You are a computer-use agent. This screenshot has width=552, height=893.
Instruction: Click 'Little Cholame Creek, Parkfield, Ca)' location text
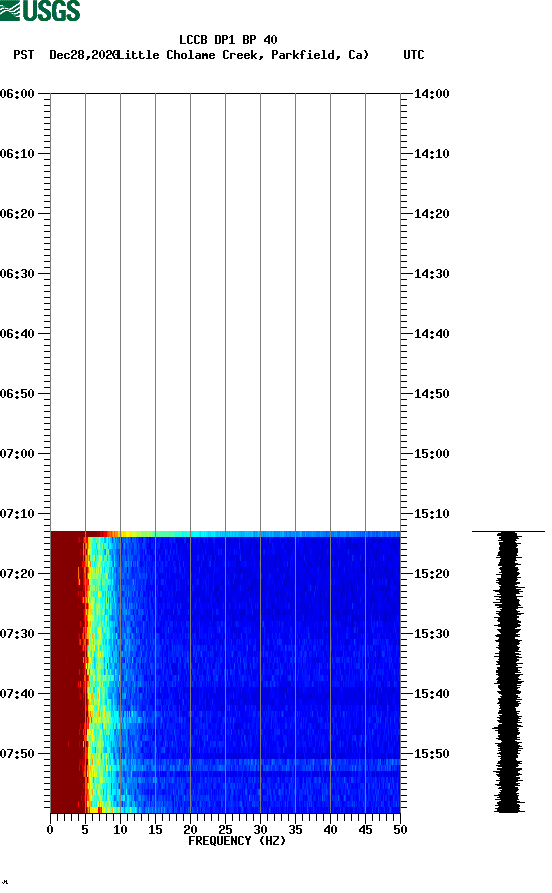[243, 55]
